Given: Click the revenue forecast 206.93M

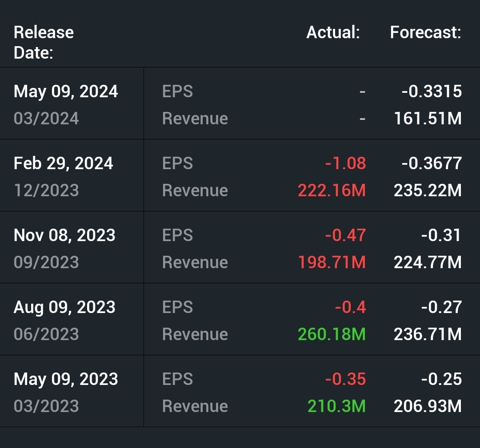Looking at the screenshot, I should [x=428, y=406].
